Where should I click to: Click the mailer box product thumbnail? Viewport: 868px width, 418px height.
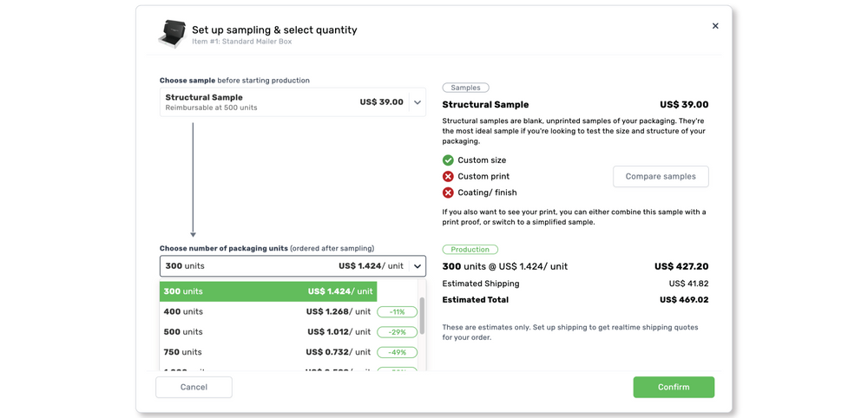[170, 34]
